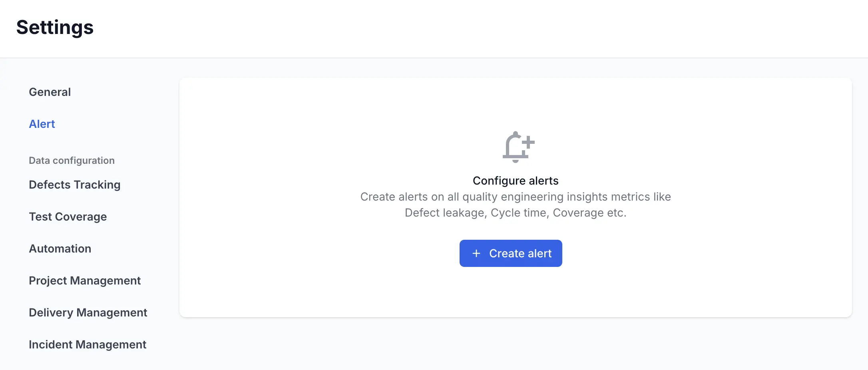868x370 pixels.
Task: Click the Settings page title
Action: coord(55,27)
